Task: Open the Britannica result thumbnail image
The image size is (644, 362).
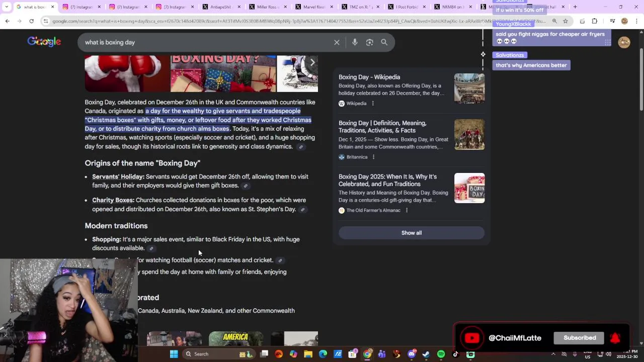Action: [x=469, y=135]
